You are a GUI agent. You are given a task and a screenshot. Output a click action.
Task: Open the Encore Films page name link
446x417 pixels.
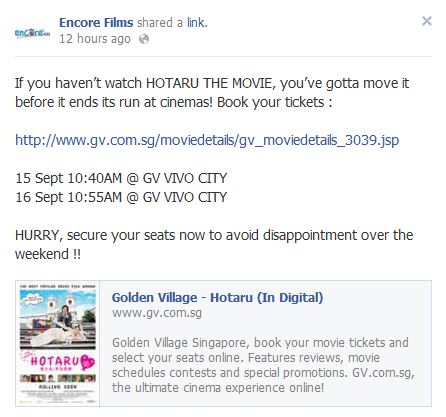96,23
